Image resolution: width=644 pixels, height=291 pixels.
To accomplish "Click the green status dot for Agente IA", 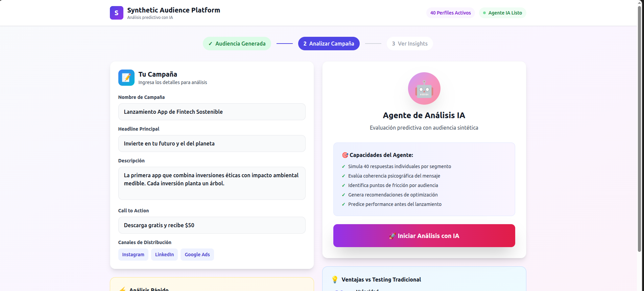I will click(484, 13).
